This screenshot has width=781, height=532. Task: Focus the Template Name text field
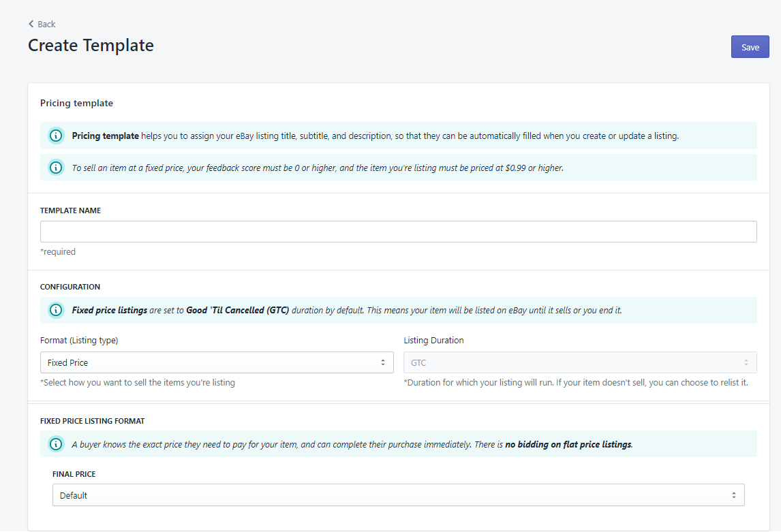[398, 232]
